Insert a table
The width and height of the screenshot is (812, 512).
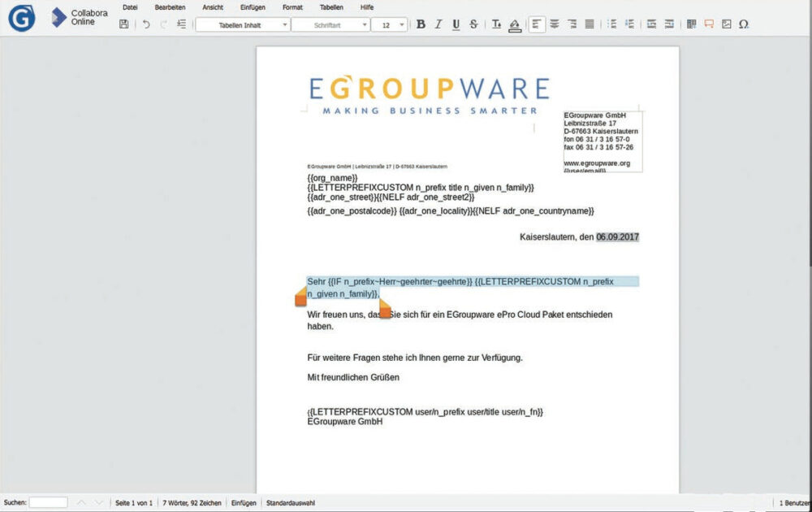coord(691,24)
